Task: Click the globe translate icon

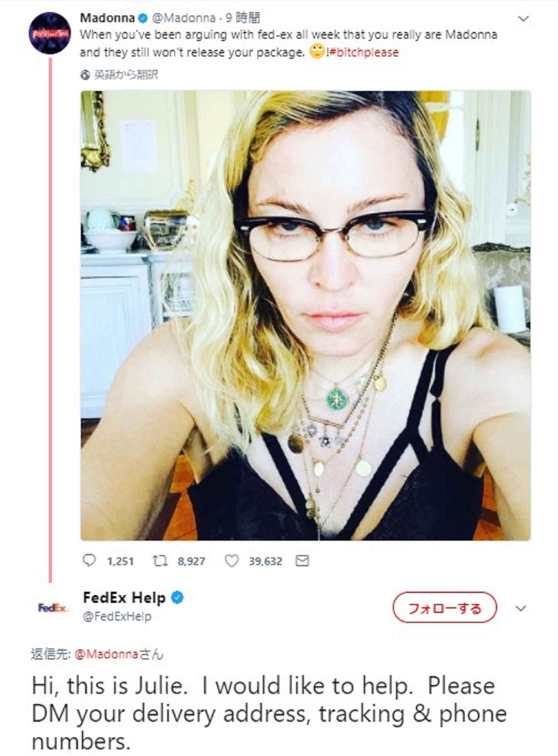Action: pos(85,75)
